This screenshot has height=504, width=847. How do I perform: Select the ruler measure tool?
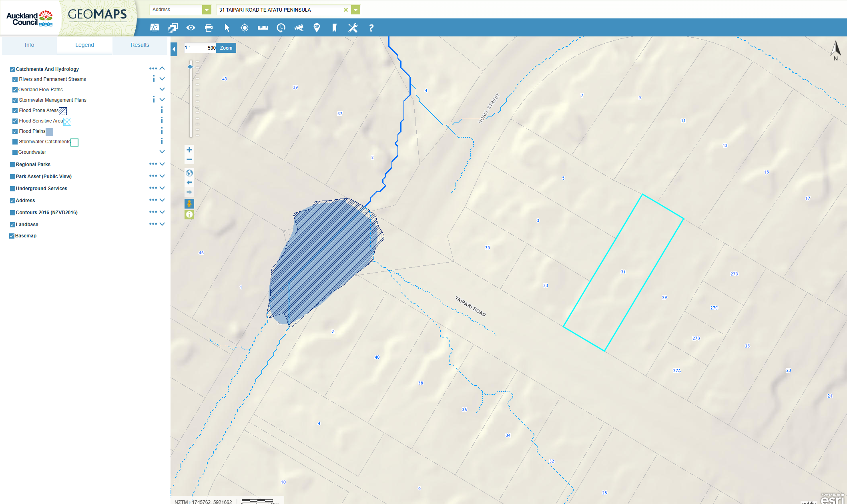click(263, 28)
